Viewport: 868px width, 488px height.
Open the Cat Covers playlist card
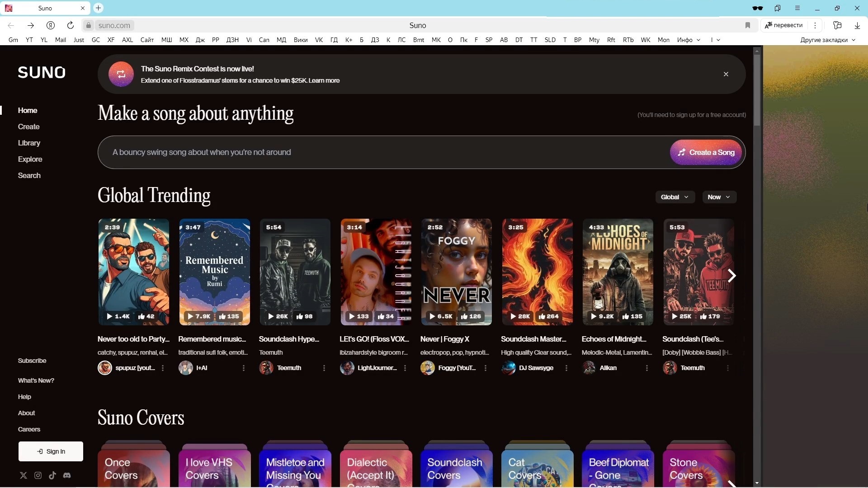pyautogui.click(x=537, y=465)
